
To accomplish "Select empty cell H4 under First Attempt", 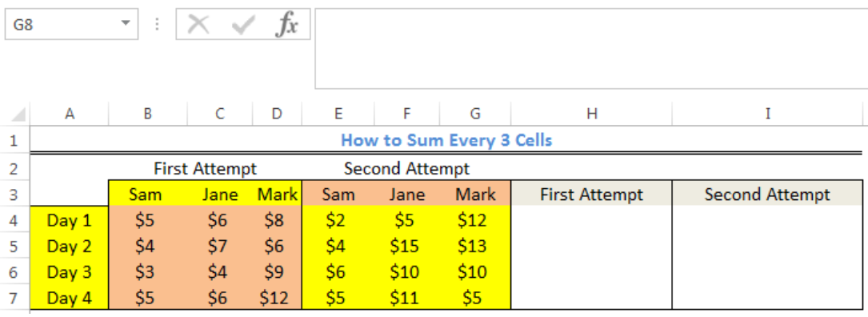I will 592,221.
